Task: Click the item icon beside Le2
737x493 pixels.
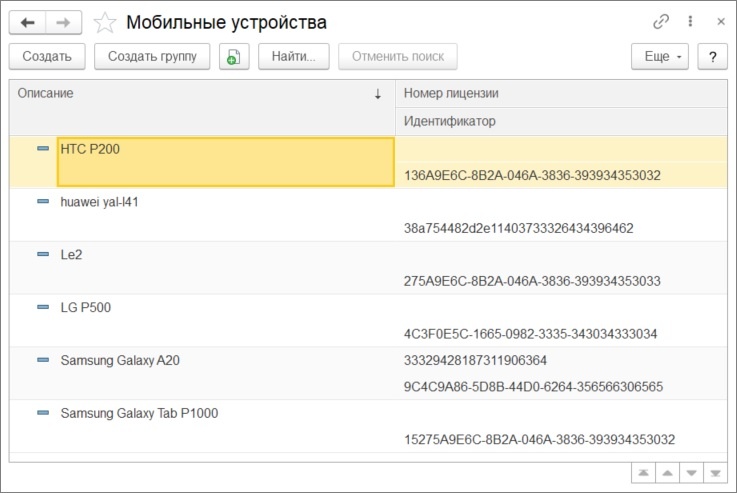Action: point(43,254)
